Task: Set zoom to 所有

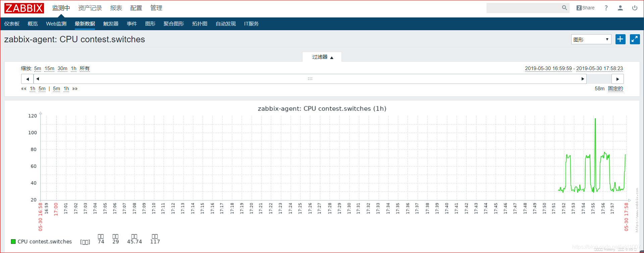Action: pos(85,68)
